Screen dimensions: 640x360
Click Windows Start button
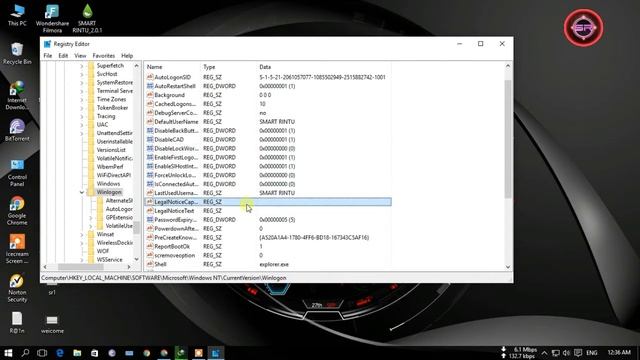pos(8,353)
